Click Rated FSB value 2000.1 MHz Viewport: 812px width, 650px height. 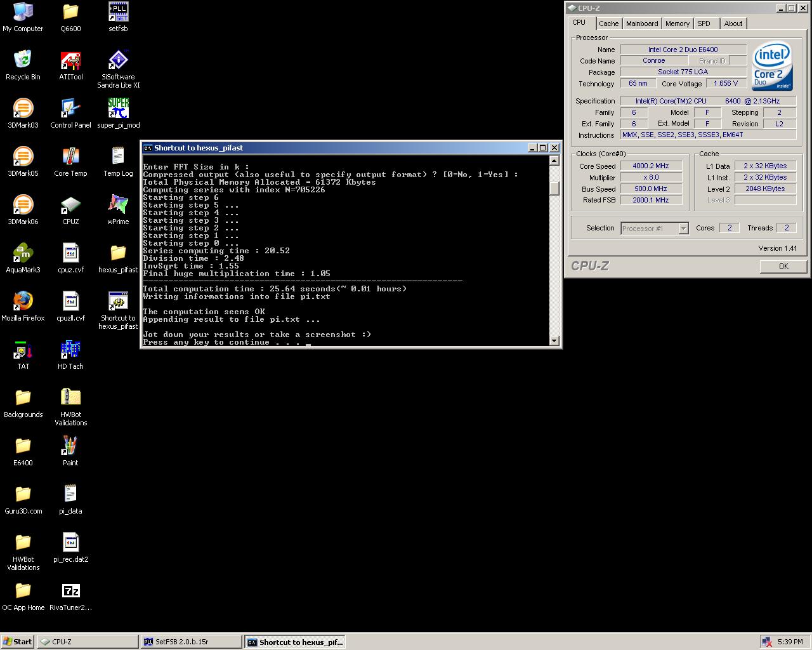pos(651,200)
